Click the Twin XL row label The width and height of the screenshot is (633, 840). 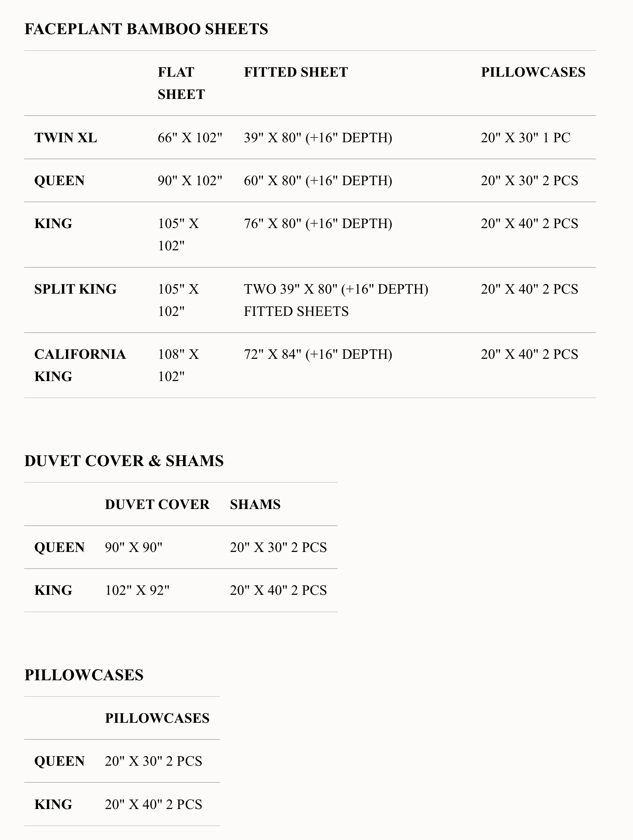click(66, 138)
